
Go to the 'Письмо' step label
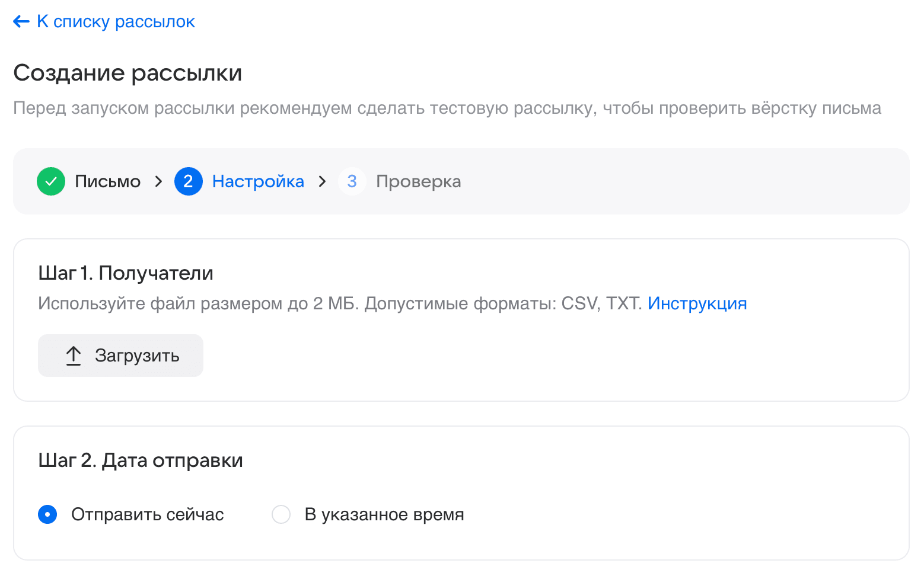pyautogui.click(x=107, y=181)
